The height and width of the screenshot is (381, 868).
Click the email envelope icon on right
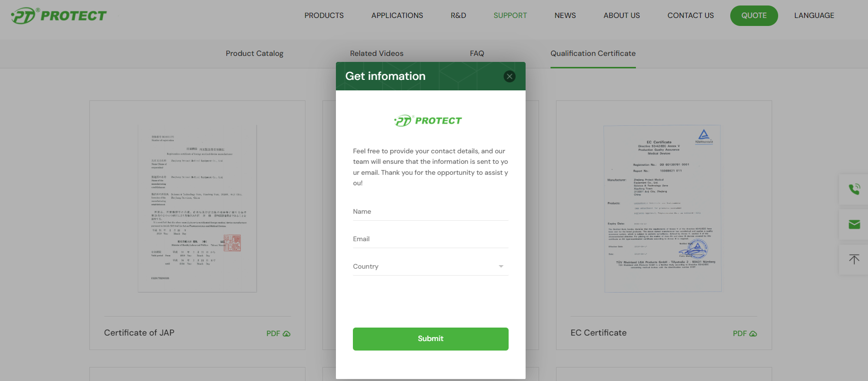coord(854,225)
